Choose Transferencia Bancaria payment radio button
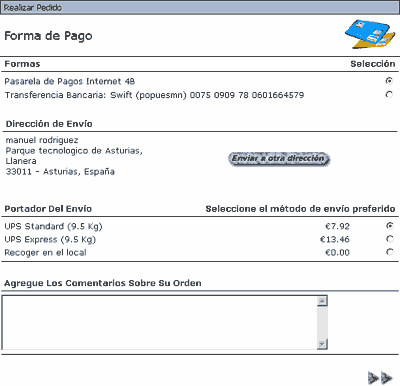The width and height of the screenshot is (400, 386). point(389,95)
